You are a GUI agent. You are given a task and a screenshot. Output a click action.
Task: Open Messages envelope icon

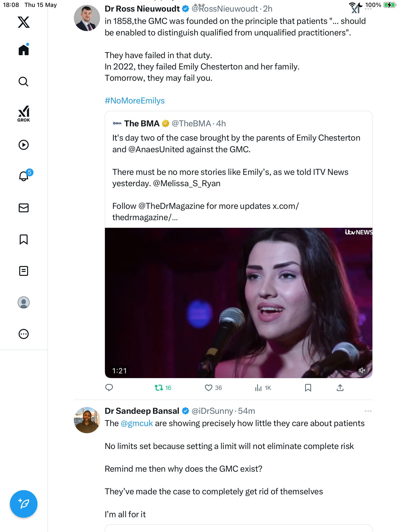pos(24,208)
